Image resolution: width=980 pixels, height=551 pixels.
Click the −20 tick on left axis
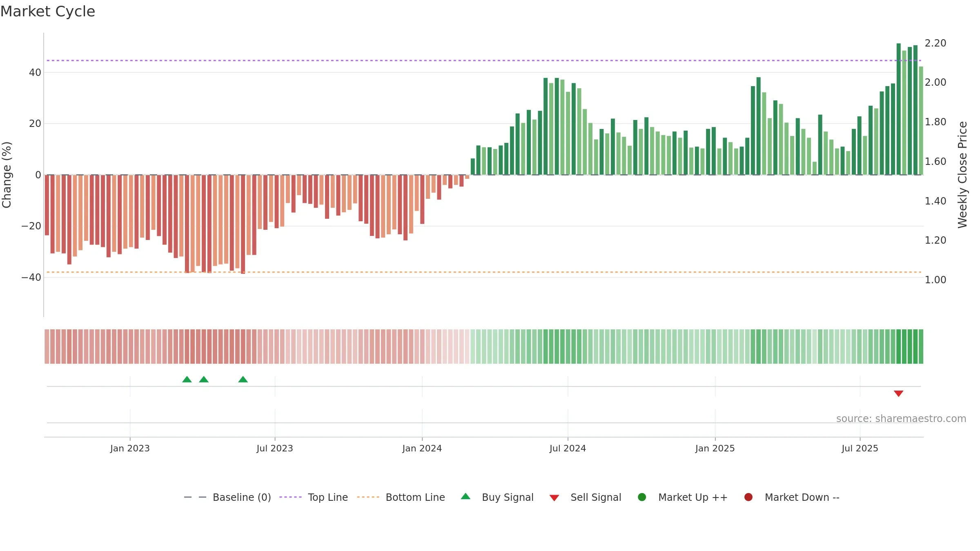point(31,226)
